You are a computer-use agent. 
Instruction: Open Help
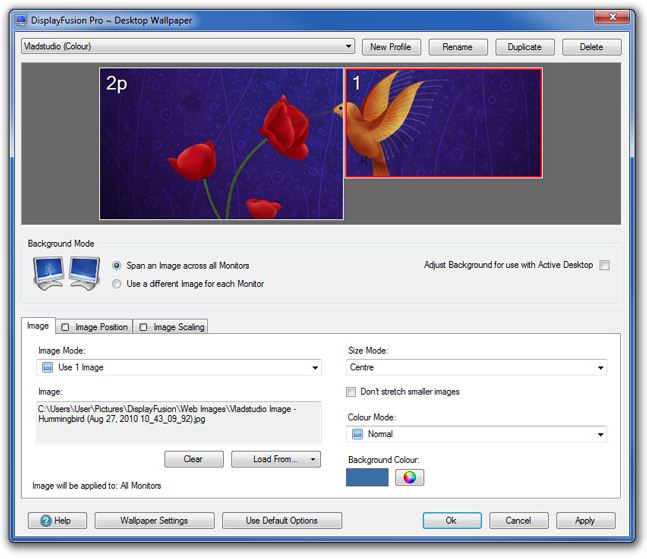point(57,521)
